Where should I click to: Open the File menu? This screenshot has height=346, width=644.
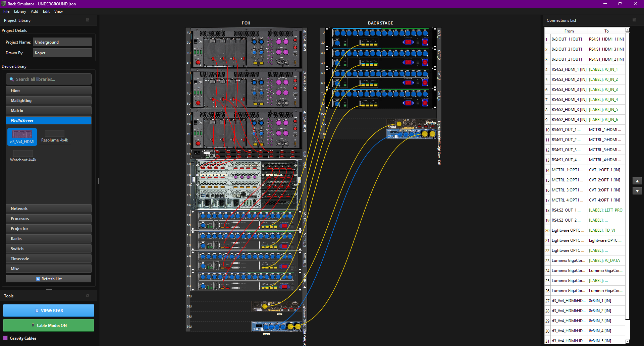click(x=6, y=11)
